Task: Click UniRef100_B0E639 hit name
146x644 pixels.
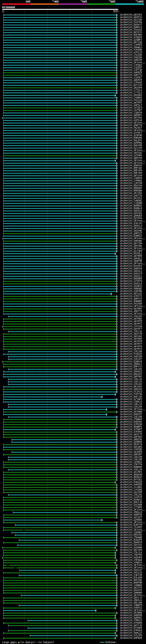Action: (131, 482)
